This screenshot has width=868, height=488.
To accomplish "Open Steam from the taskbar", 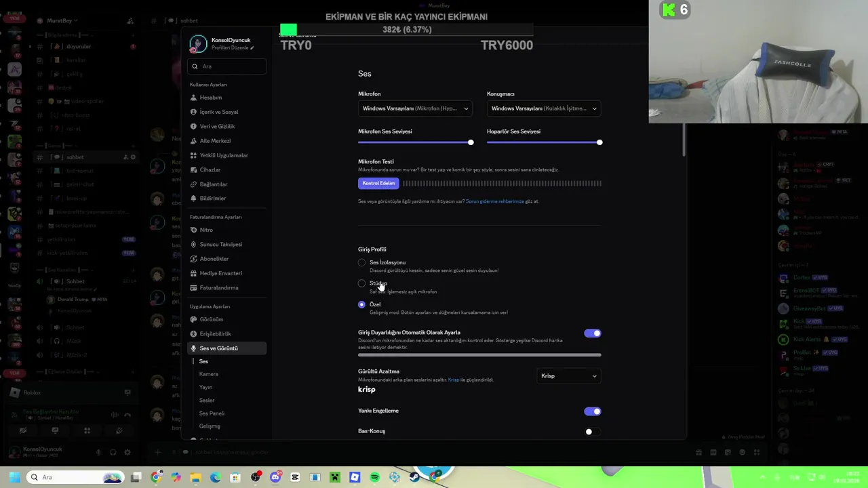I will point(414,477).
